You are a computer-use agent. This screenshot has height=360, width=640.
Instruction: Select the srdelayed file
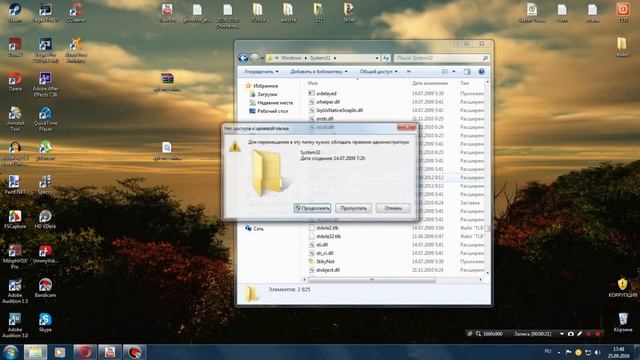[326, 93]
